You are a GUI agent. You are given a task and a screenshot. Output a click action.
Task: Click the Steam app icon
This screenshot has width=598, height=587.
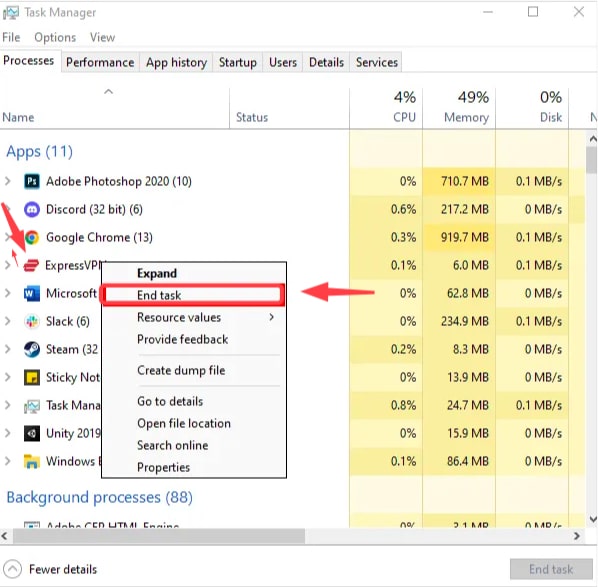tap(32, 349)
